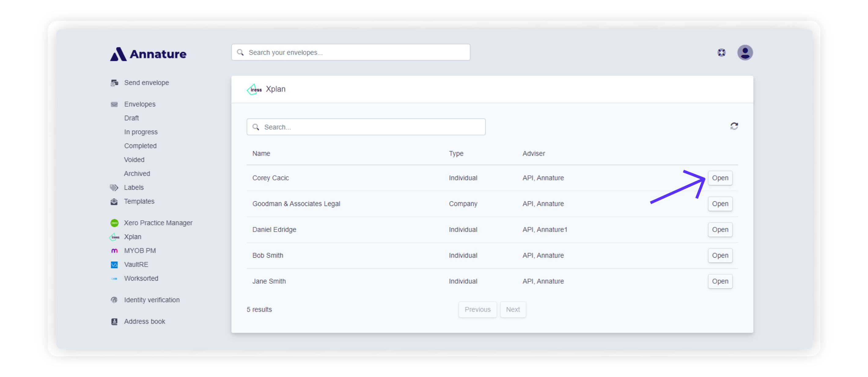
Task: Open Bob Smith client record
Action: [720, 256]
